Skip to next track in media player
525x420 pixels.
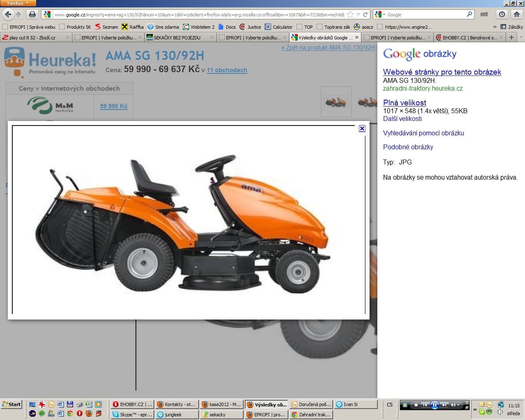click(445, 405)
